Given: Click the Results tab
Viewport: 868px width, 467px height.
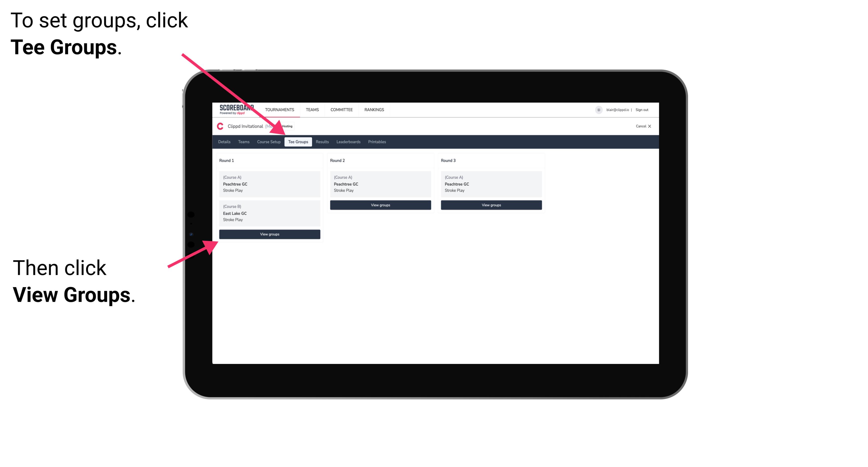Looking at the screenshot, I should click(321, 142).
